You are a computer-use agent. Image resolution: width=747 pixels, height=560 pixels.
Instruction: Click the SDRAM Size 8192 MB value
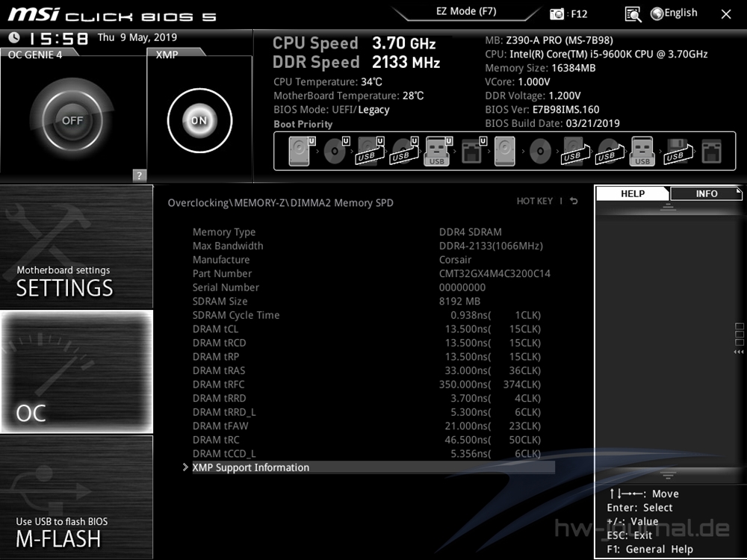click(x=459, y=301)
